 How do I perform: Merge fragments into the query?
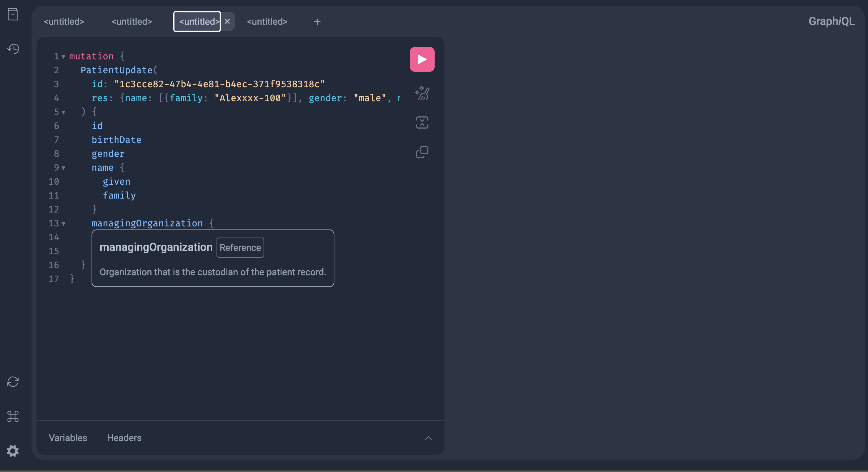422,122
